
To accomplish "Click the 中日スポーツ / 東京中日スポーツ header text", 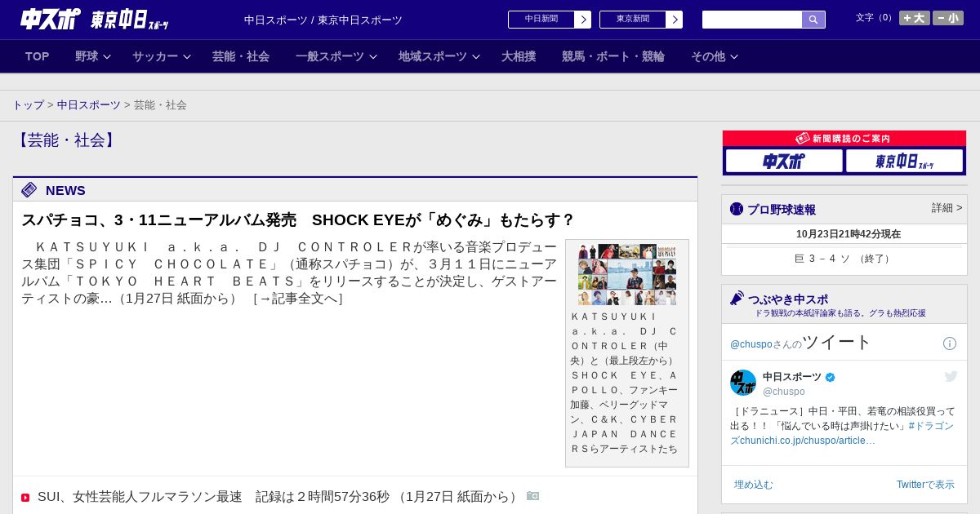I will [323, 20].
